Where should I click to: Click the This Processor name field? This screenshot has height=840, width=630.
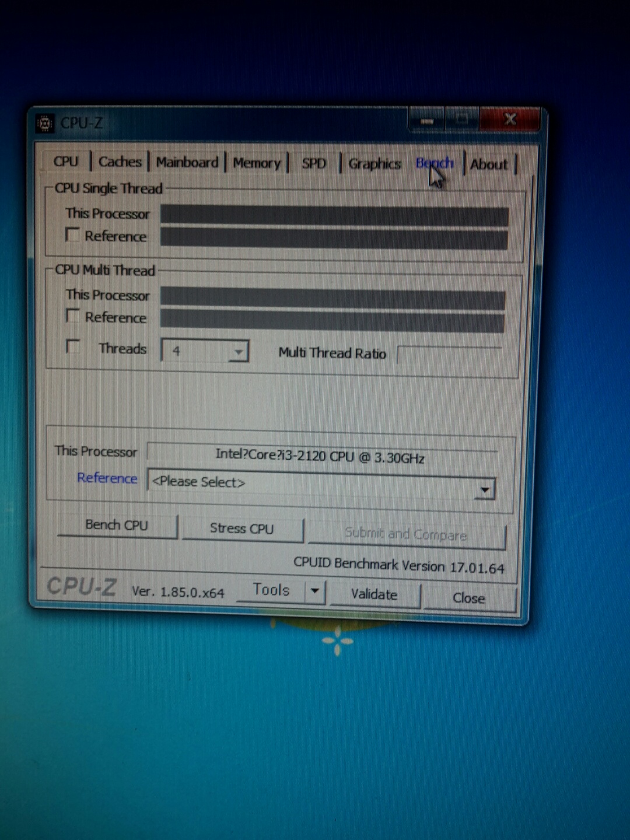pos(322,456)
